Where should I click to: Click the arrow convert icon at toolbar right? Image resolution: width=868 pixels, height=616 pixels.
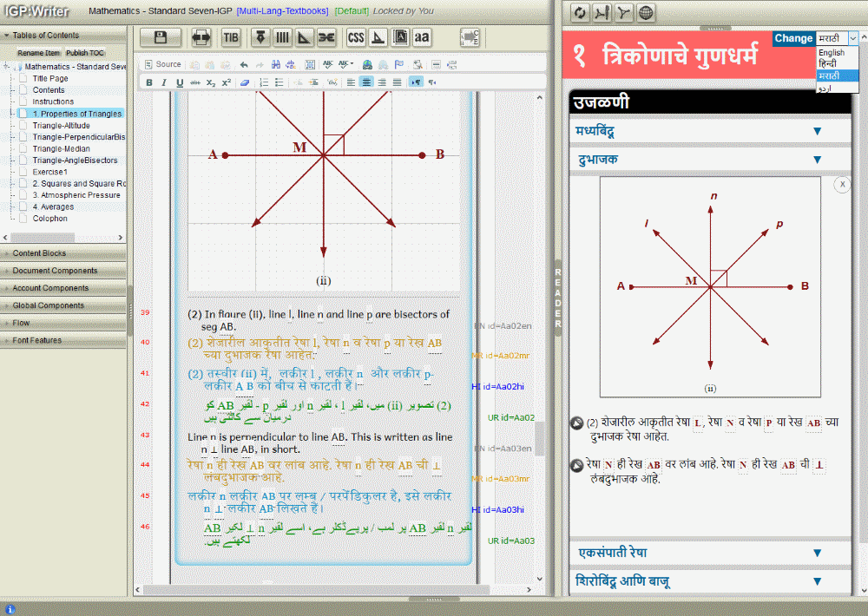470,37
